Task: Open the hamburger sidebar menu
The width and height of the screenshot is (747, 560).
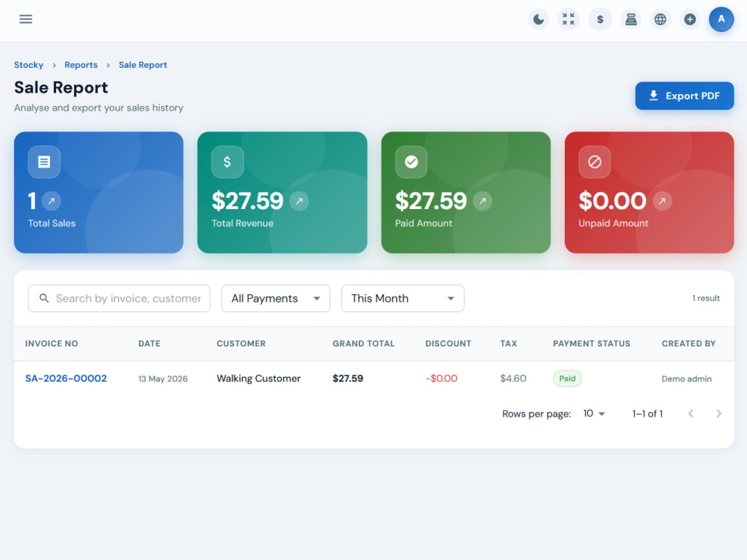Action: [x=25, y=19]
